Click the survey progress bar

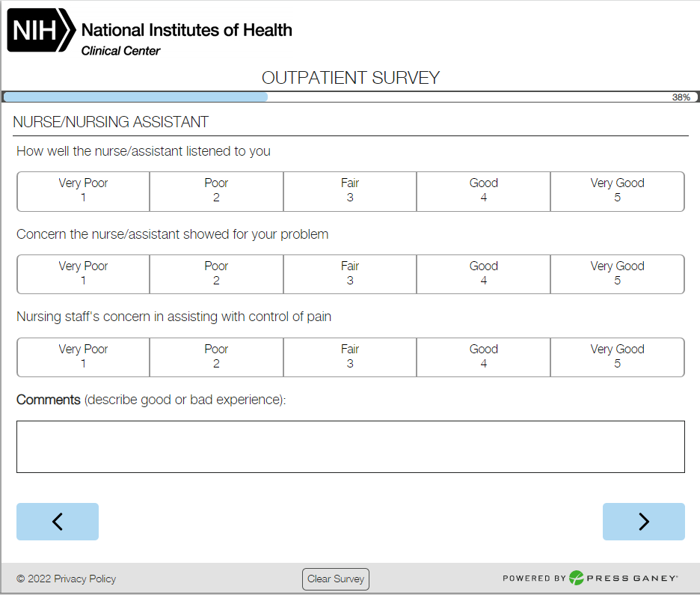tap(351, 97)
